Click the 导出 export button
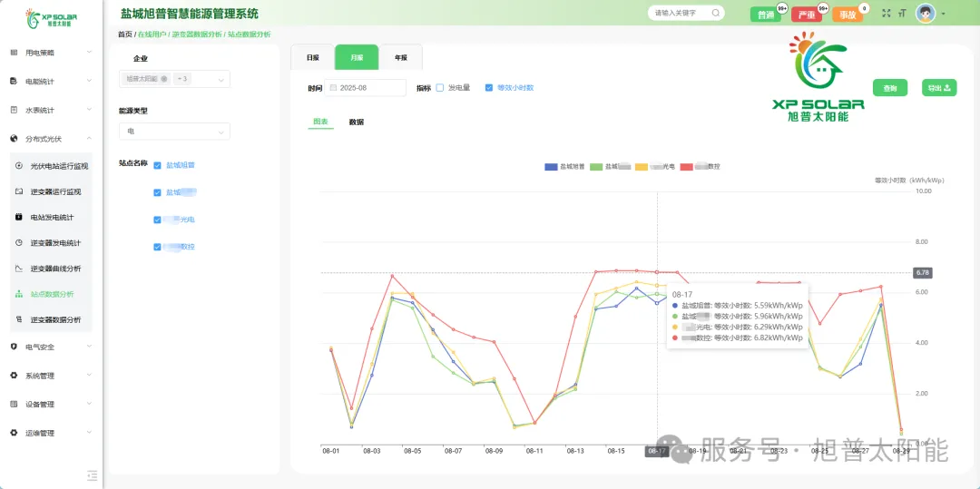 click(938, 88)
